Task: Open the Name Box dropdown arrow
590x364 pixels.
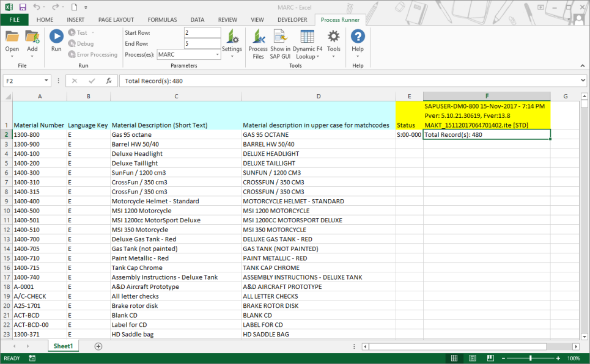Action: click(x=47, y=81)
